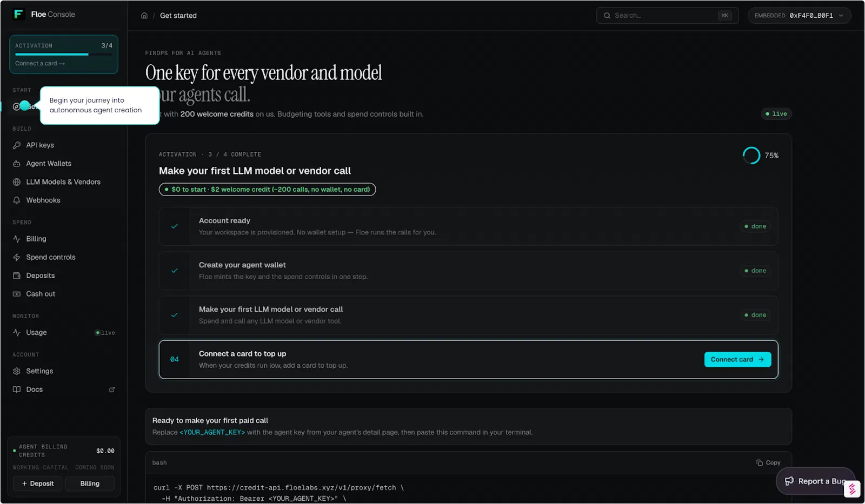Click the Agent Wallets icon

pos(17,164)
